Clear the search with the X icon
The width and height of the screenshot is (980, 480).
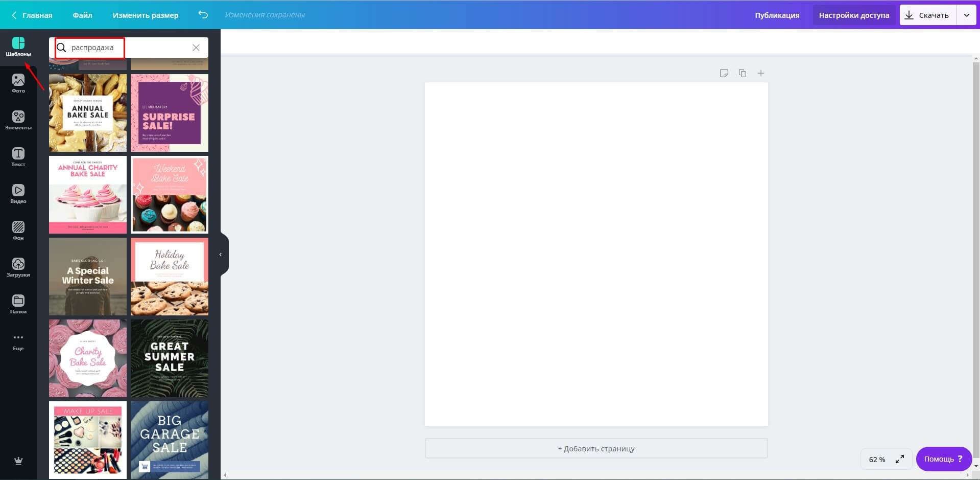[x=196, y=48]
